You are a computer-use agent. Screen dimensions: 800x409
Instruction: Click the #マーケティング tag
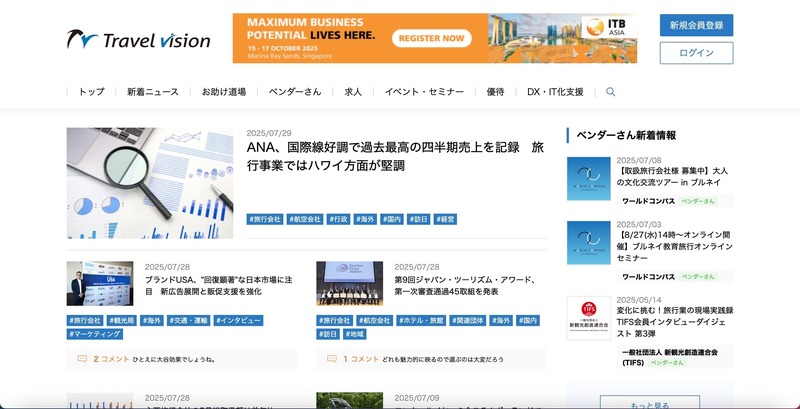95,334
